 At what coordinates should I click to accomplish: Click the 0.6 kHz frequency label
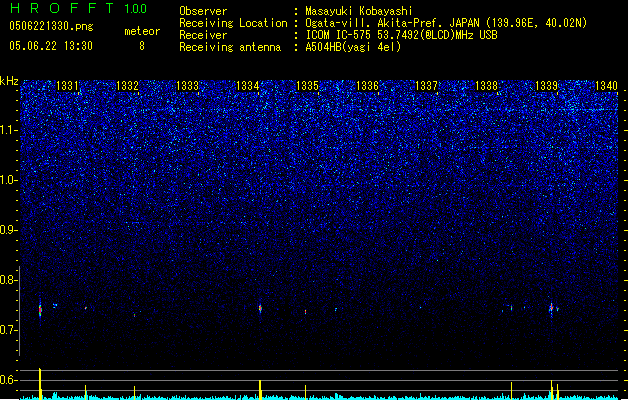9,380
